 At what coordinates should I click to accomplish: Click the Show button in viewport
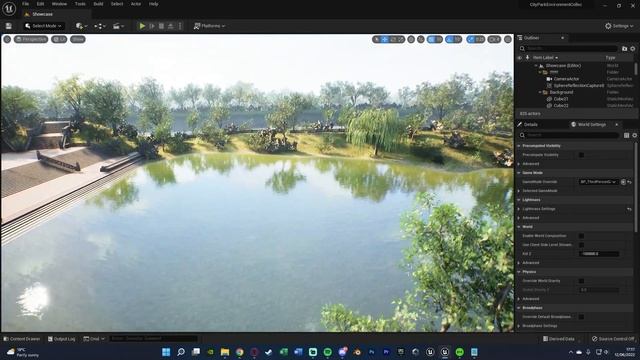(x=78, y=39)
